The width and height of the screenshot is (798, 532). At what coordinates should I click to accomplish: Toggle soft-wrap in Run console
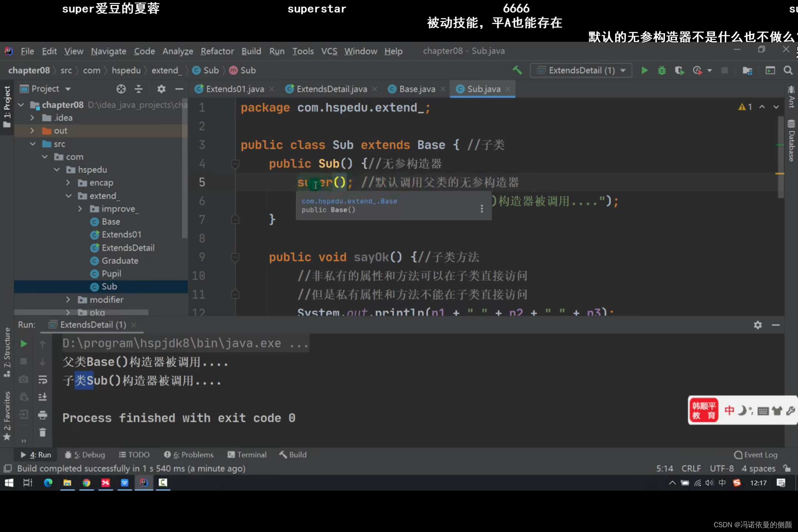point(42,379)
